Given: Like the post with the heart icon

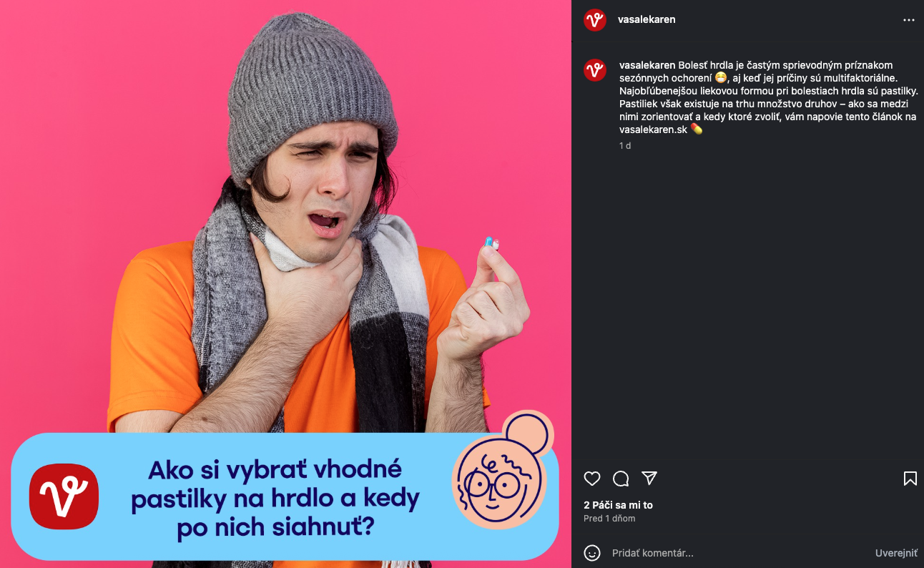Looking at the screenshot, I should [592, 479].
